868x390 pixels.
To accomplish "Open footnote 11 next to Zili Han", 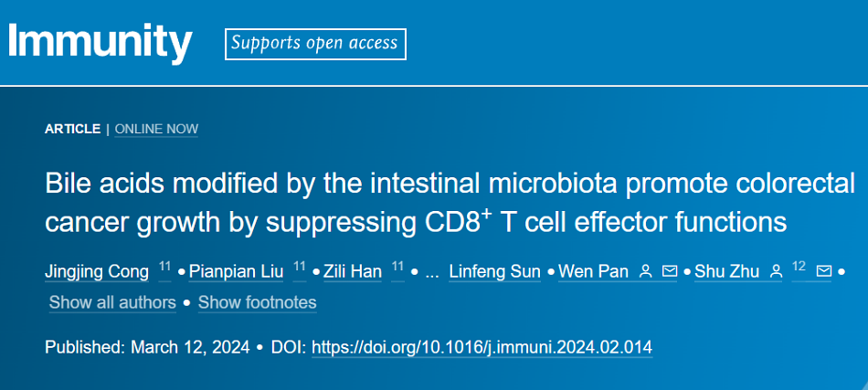I will coord(397,267).
